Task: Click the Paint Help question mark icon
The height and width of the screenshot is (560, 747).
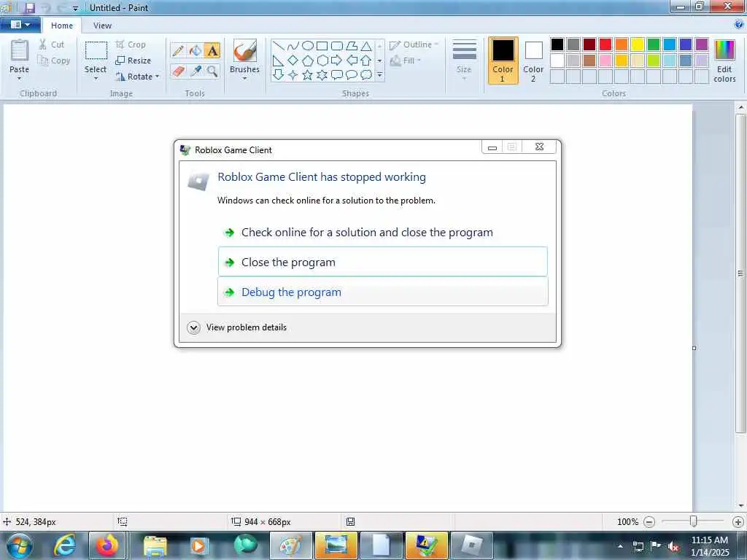Action: [x=739, y=25]
